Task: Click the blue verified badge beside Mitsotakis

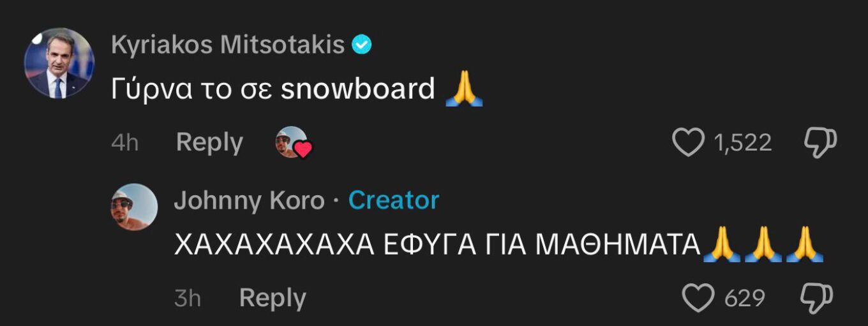Action: point(362,45)
